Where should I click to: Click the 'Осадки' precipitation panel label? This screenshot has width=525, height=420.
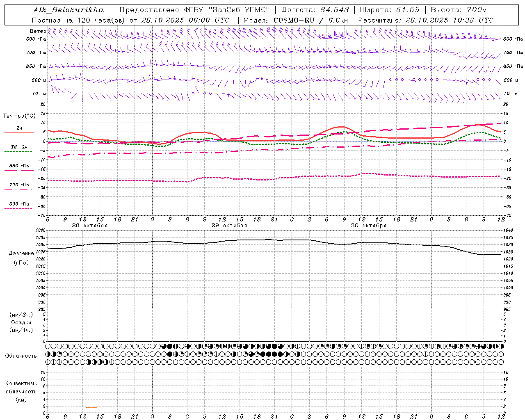(x=21, y=323)
